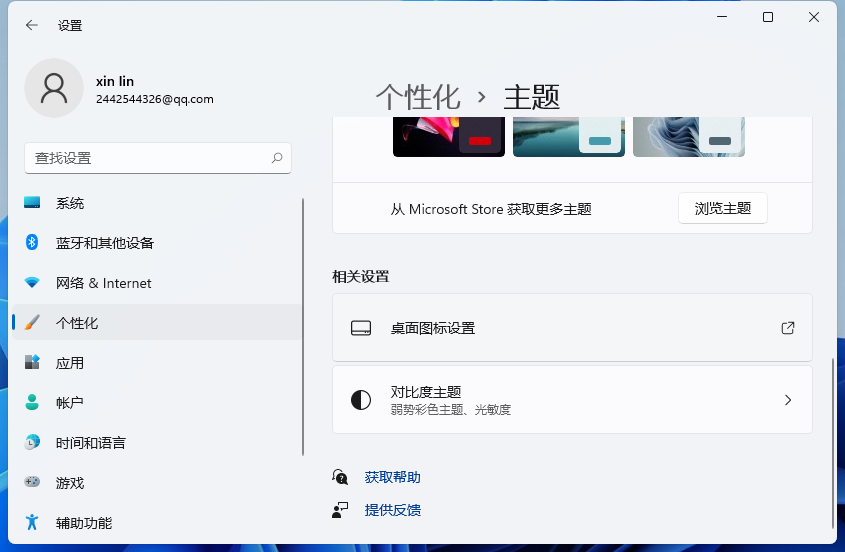This screenshot has width=845, height=552.
Task: Select 应用 in the sidebar
Action: pos(70,363)
